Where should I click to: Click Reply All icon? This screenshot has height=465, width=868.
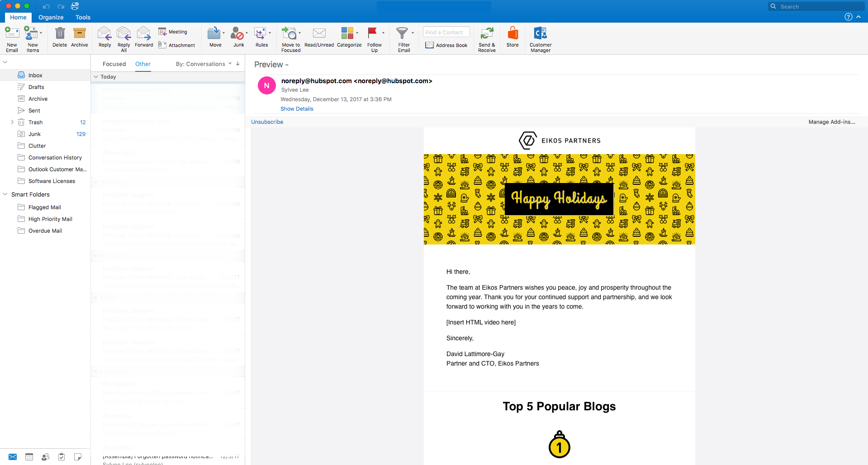[x=123, y=33]
